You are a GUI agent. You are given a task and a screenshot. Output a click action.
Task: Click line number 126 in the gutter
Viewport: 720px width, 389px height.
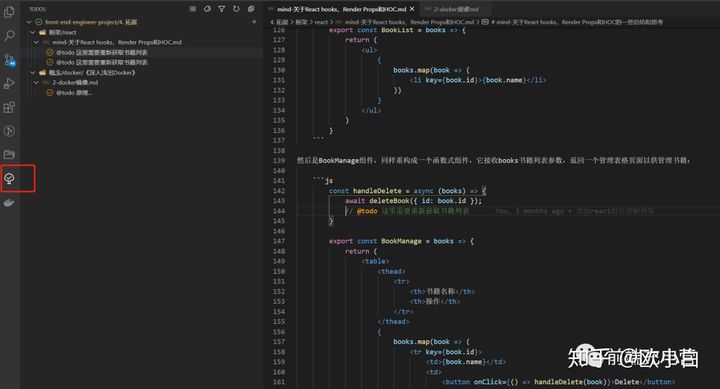coord(279,30)
